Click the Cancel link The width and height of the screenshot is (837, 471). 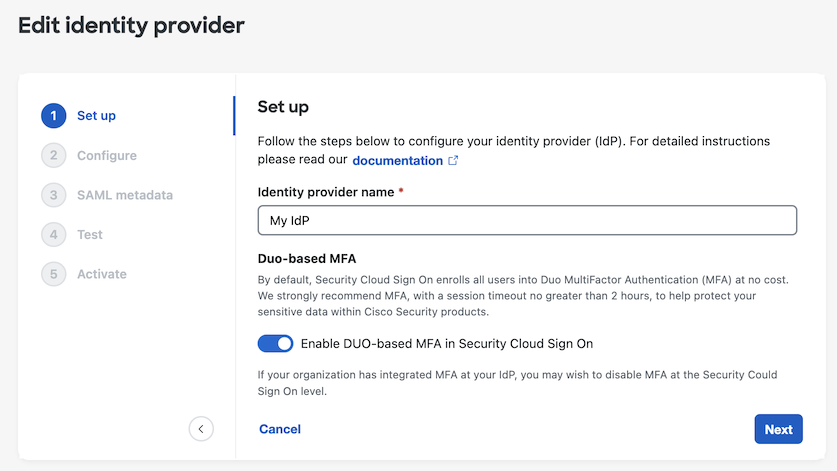point(280,429)
